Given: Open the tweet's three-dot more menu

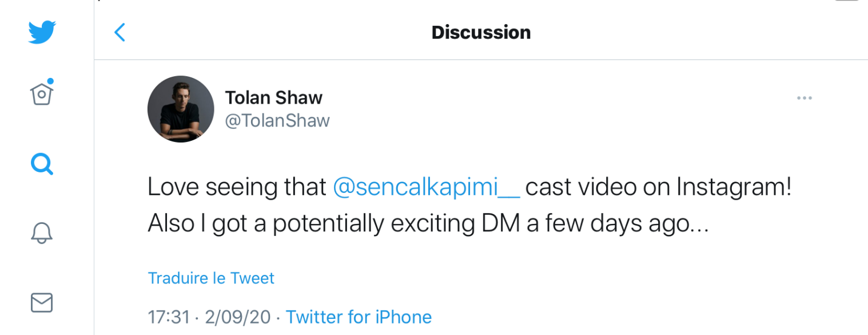Looking at the screenshot, I should tap(804, 98).
